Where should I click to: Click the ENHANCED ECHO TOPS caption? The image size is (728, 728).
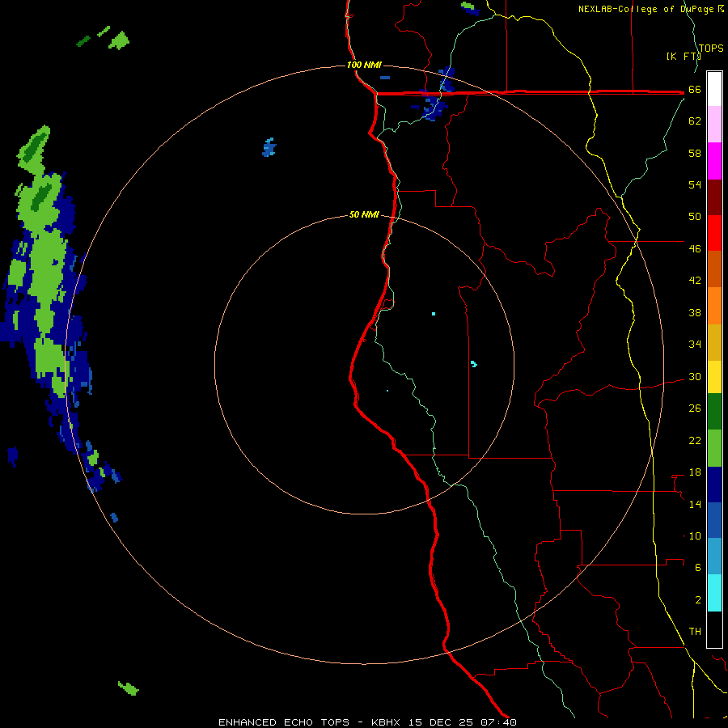[284, 722]
